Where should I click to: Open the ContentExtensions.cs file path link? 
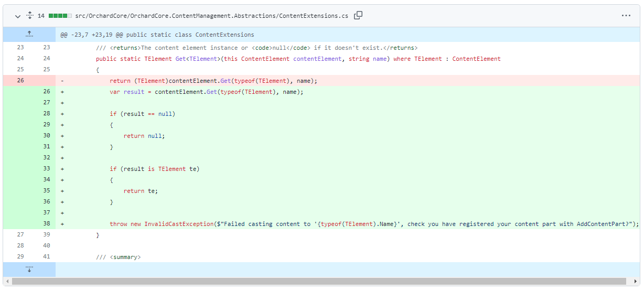click(211, 16)
